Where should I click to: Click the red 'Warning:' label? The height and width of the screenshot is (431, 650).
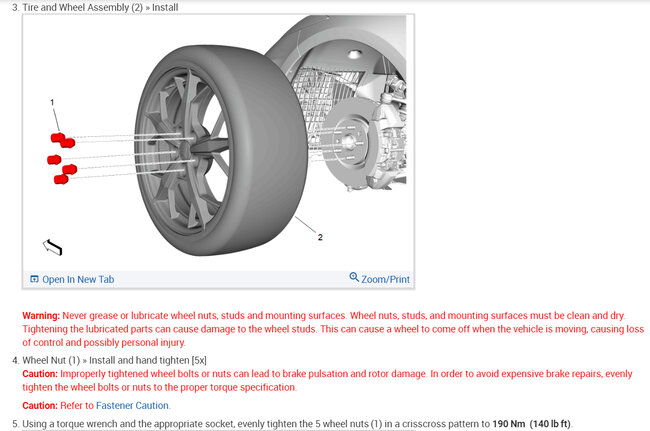[x=41, y=316]
